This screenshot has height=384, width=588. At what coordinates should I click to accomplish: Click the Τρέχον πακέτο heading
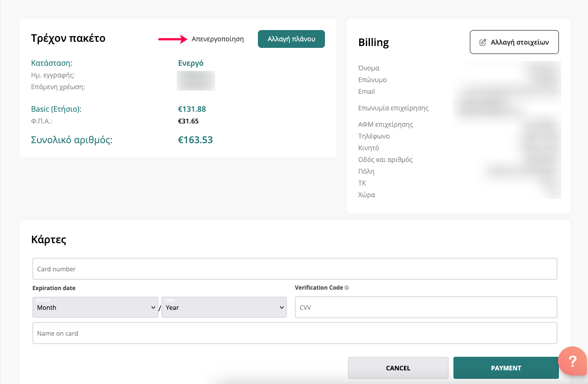pyautogui.click(x=68, y=38)
